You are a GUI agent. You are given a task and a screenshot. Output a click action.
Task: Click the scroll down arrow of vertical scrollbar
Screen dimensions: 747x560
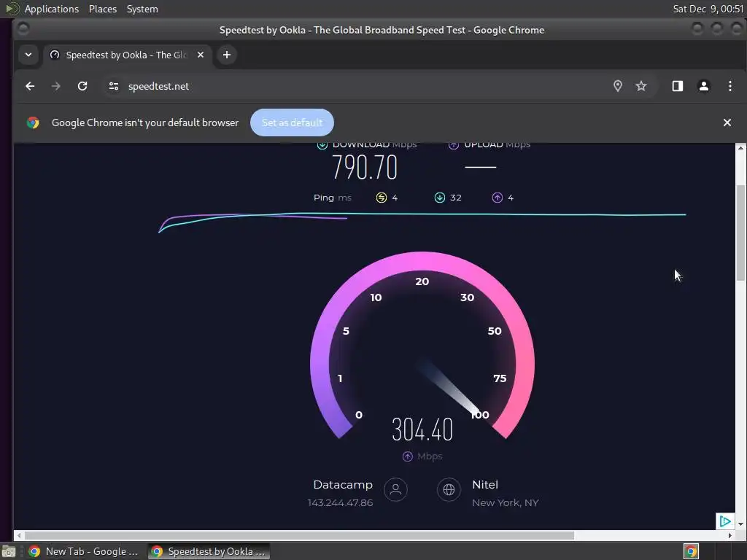pyautogui.click(x=740, y=524)
